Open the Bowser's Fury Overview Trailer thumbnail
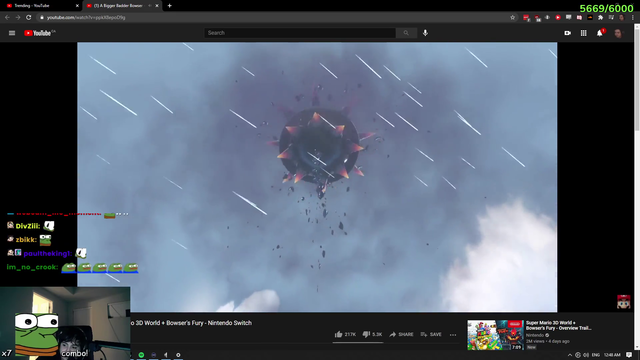The height and width of the screenshot is (360, 640). (496, 335)
